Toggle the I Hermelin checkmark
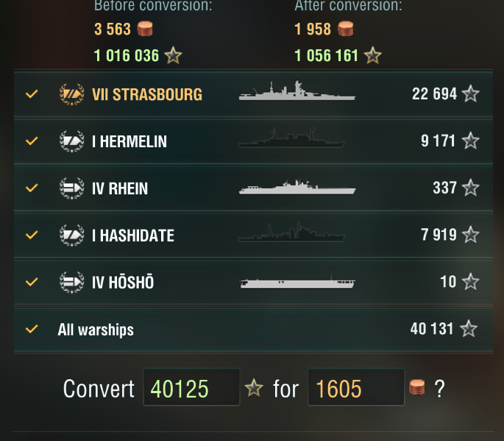 (32, 141)
